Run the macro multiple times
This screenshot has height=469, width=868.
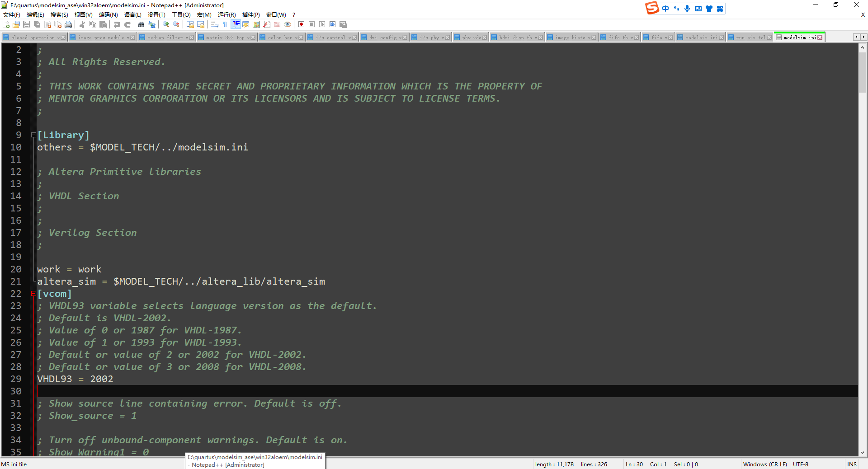click(x=332, y=24)
